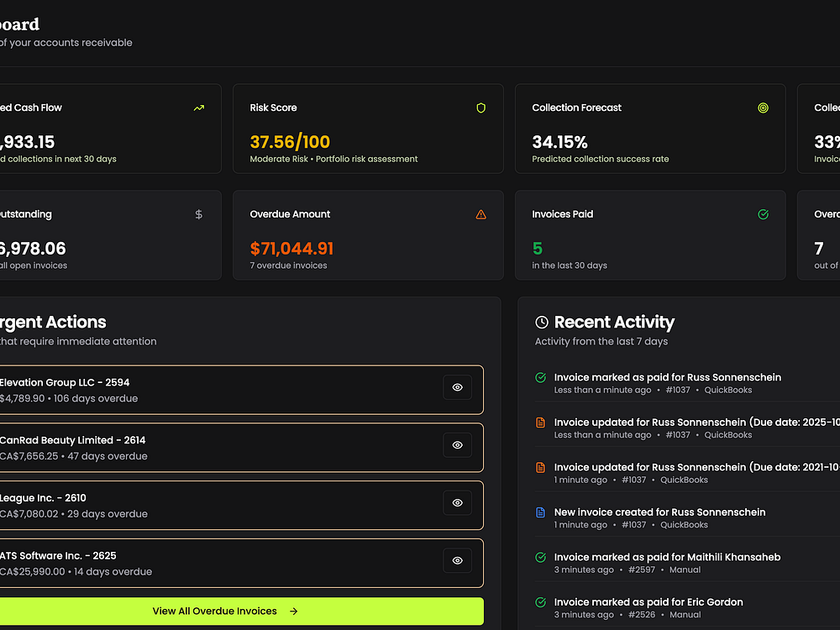This screenshot has height=630, width=840.
Task: Click the eye icon for CanRad Beauty Limited
Action: click(x=458, y=445)
